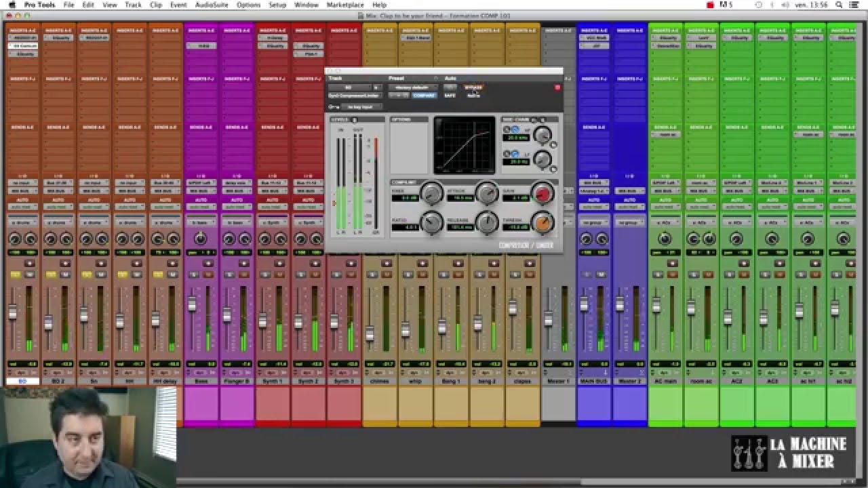Screen dimensions: 868x488
Task: Open the AudioSuite menu
Action: 212,5
